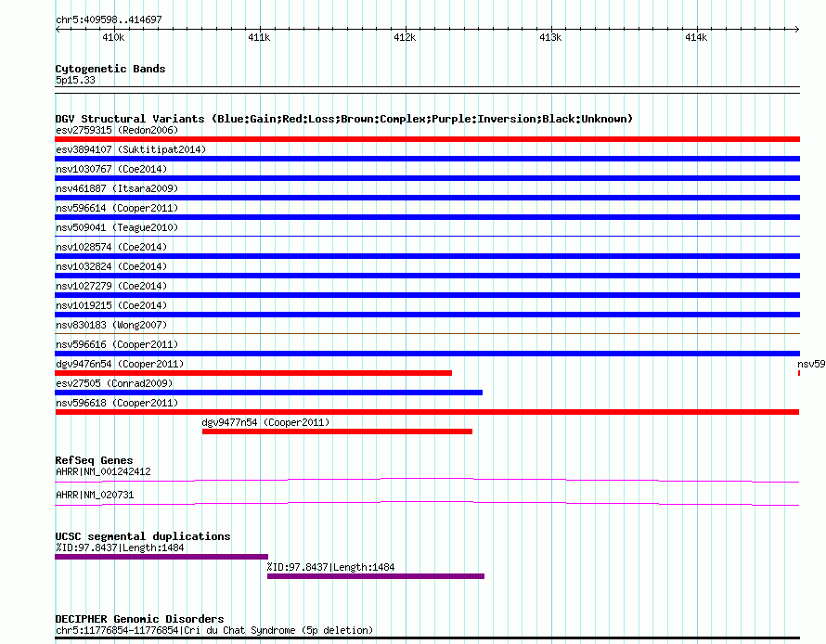Click the dgv9476n54 (Cooper2011) label

[120, 364]
